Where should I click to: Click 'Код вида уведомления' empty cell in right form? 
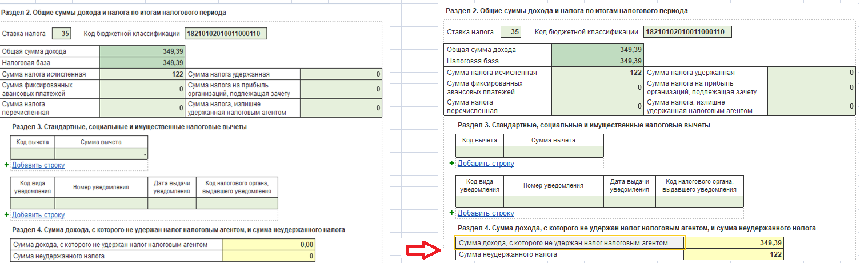[x=480, y=201]
